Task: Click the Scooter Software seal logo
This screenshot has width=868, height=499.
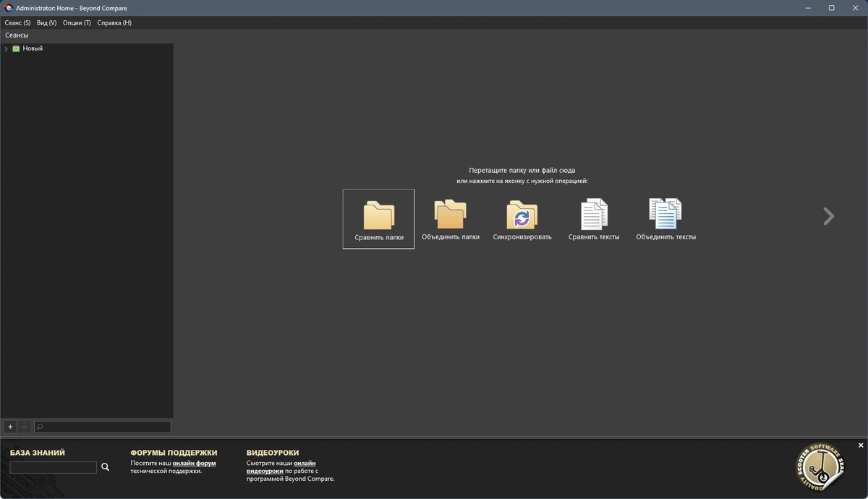Action: pyautogui.click(x=821, y=467)
